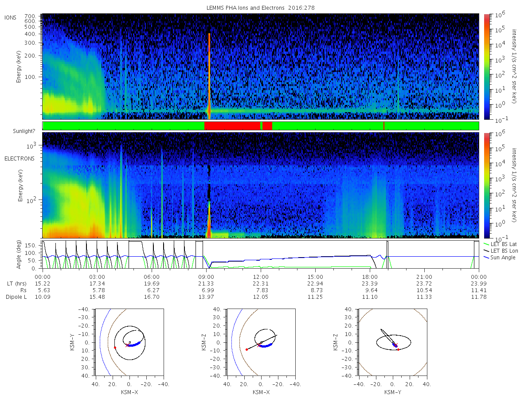Click the 09:00 time tick label
Screen dimensions: 532x399
click(206, 277)
